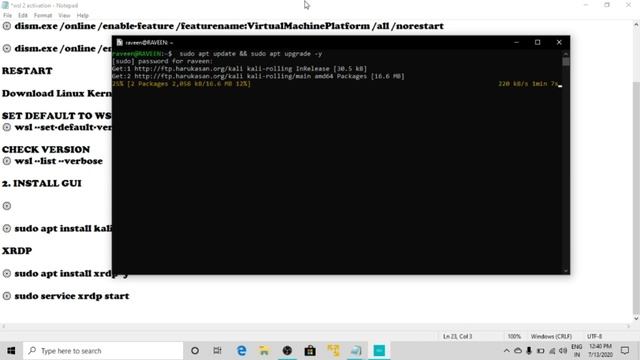Open the Microsoft Store taskbar icon
This screenshot has width=640, height=360.
[310, 351]
